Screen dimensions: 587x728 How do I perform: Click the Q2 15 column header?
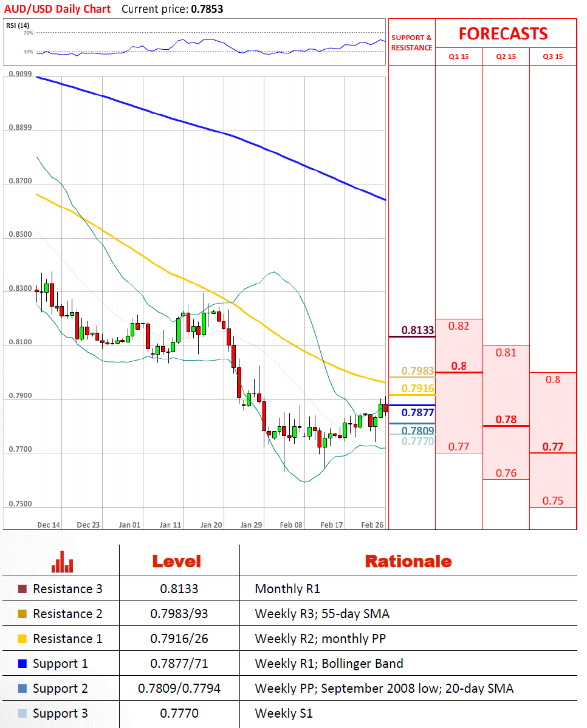point(506,56)
